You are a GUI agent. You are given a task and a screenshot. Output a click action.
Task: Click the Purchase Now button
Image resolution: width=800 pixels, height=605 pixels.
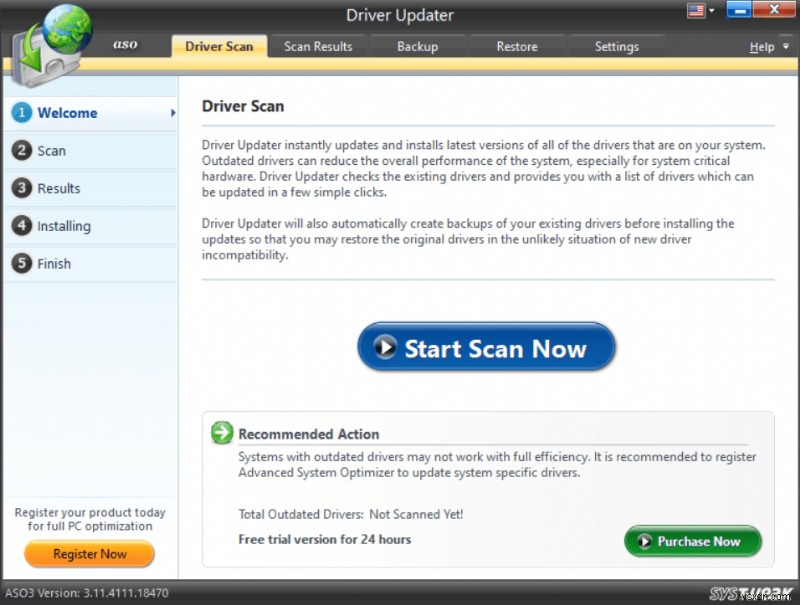[x=692, y=541]
